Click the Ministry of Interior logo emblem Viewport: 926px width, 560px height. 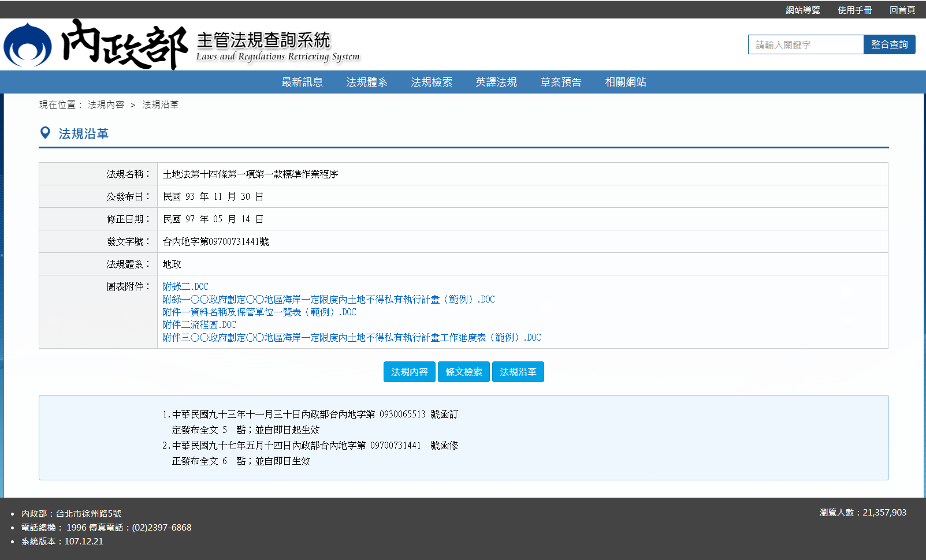pos(27,45)
